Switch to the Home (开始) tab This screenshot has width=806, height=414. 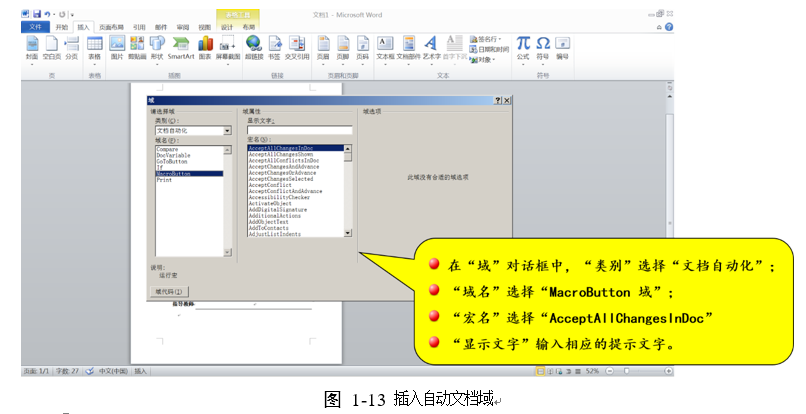point(62,27)
